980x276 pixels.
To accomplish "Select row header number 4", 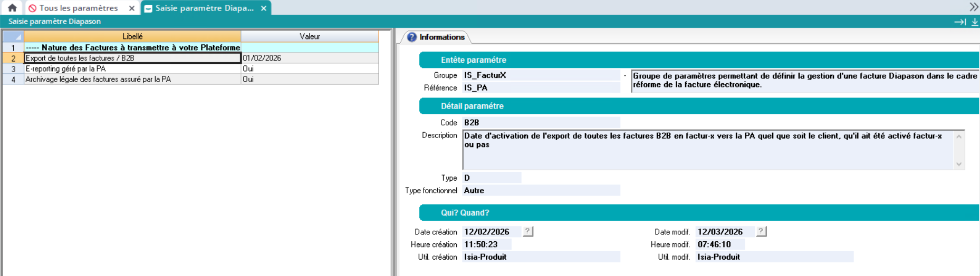I will coord(13,80).
